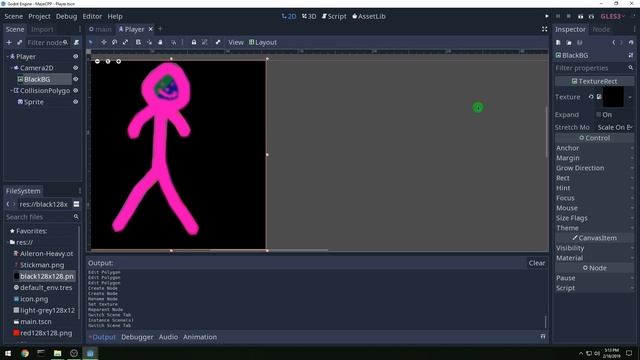
Task: Expand the Rect section
Action: click(x=594, y=178)
